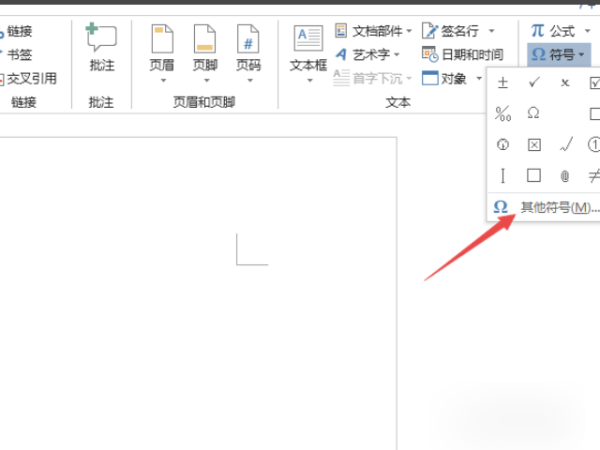Insert the check mark ✓ symbol
The height and width of the screenshot is (450, 600).
click(534, 82)
